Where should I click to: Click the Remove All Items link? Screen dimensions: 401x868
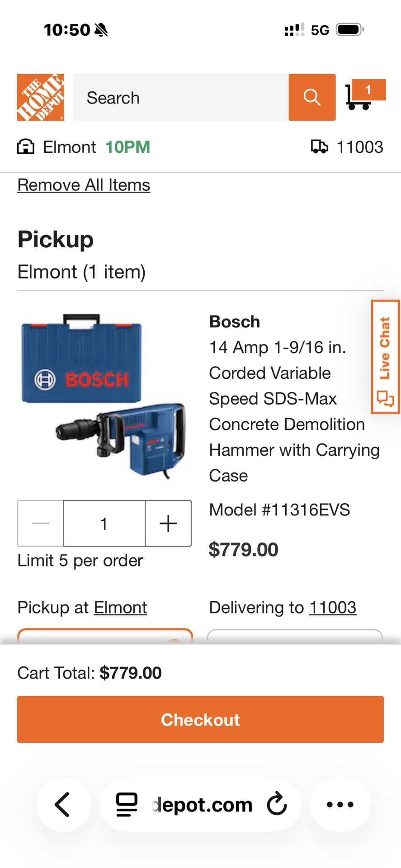(84, 185)
